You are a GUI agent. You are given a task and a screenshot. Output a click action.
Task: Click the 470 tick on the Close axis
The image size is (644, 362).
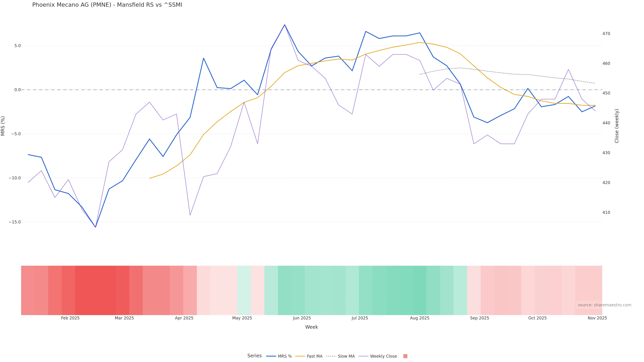(606, 34)
